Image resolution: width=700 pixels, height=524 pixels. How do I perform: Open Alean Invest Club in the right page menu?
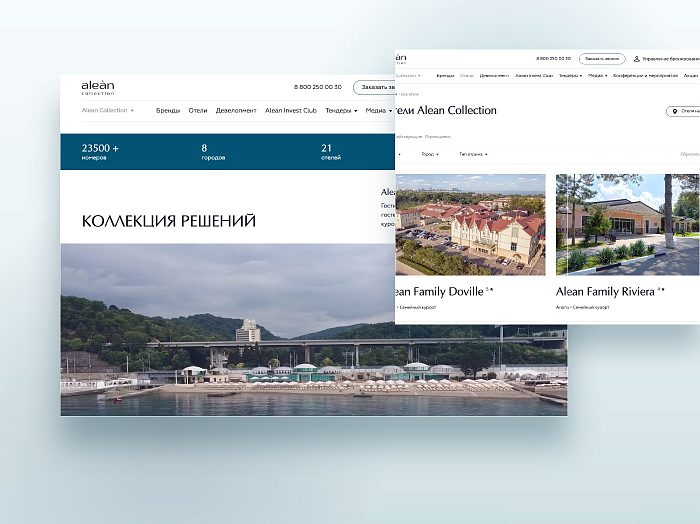point(534,76)
